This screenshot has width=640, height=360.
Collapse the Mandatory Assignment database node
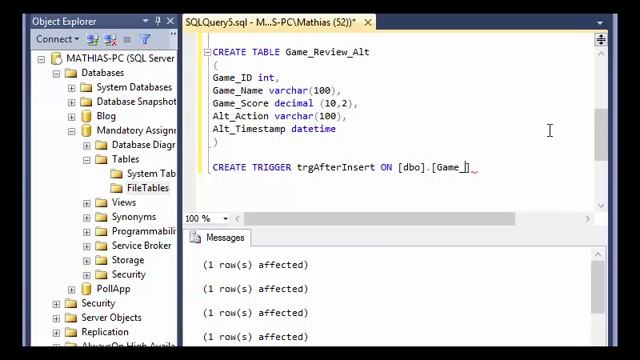point(71,131)
